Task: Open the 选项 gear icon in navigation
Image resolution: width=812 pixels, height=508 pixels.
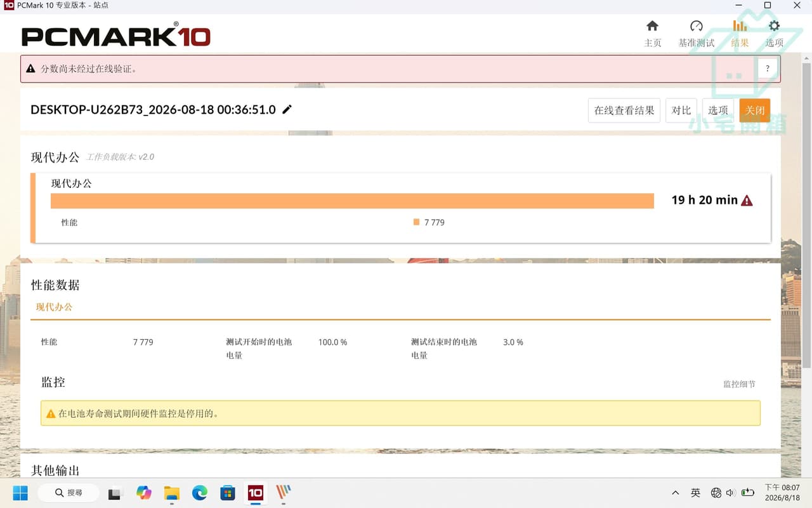Action: 774,26
